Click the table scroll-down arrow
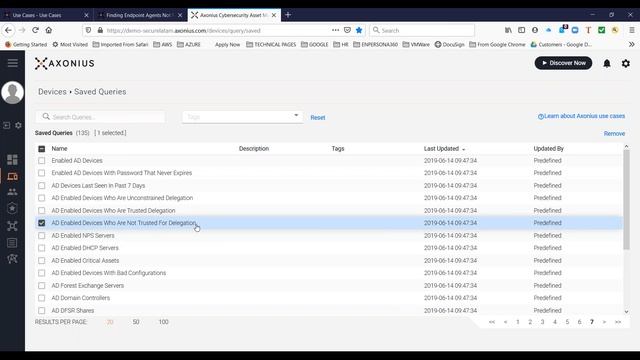Viewport: 640px width, 360px height. [x=627, y=312]
